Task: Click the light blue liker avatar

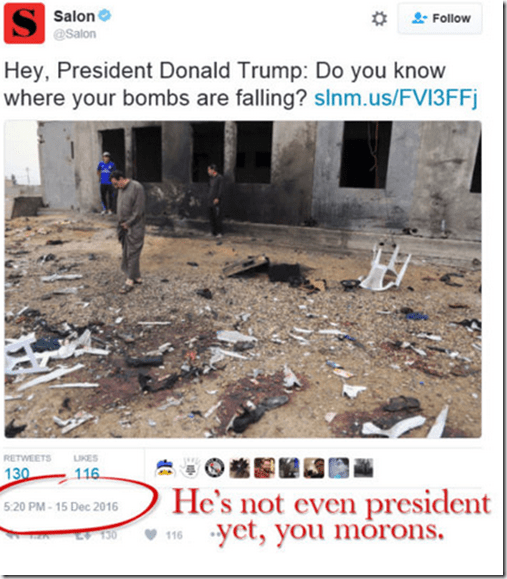Action: click(x=339, y=468)
